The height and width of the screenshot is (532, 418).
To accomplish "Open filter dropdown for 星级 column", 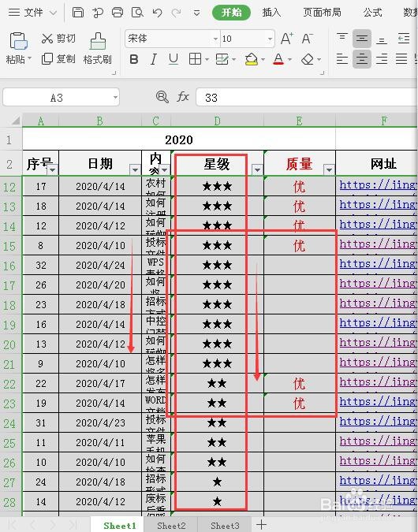I will 257,169.
